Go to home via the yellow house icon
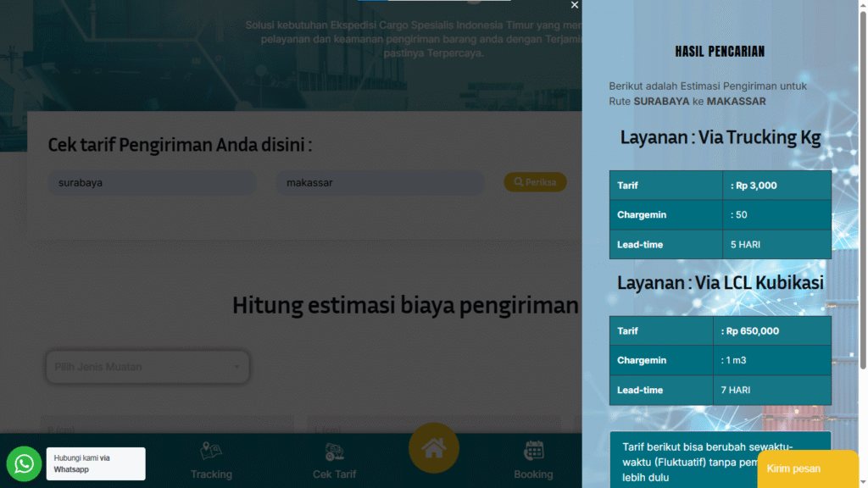 [433, 448]
